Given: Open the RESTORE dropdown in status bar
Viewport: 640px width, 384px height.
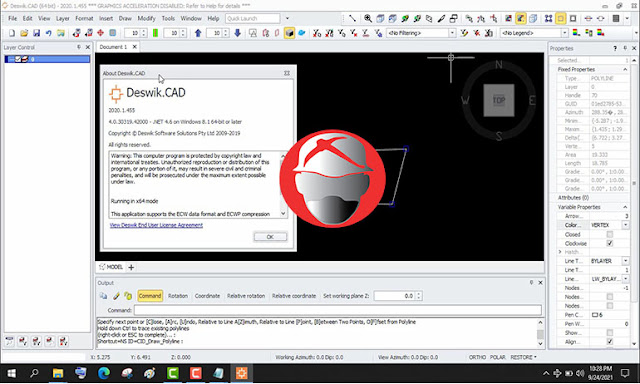Looking at the screenshot, I should (524, 357).
